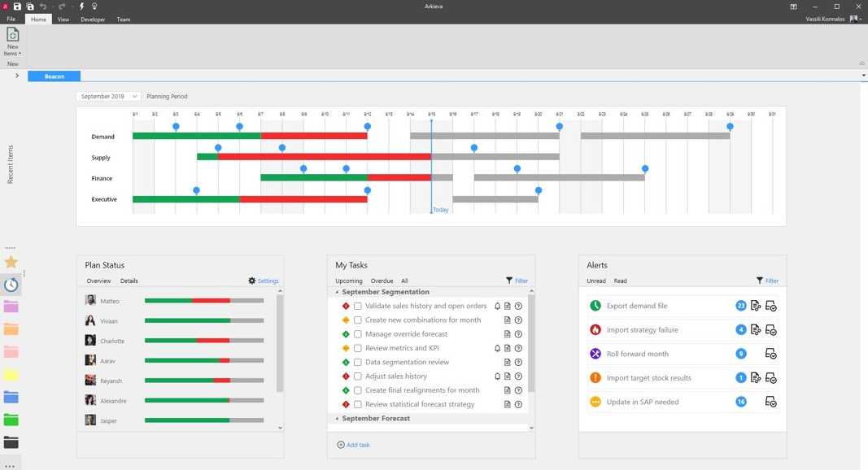This screenshot has width=868, height=470.
Task: Open help icon for Manage override forecast
Action: [x=518, y=334]
